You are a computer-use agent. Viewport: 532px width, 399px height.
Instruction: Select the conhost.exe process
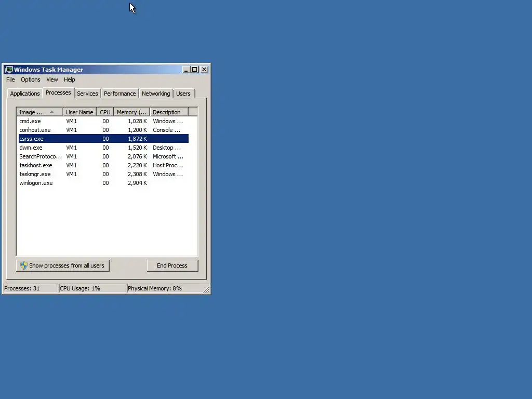click(x=103, y=130)
